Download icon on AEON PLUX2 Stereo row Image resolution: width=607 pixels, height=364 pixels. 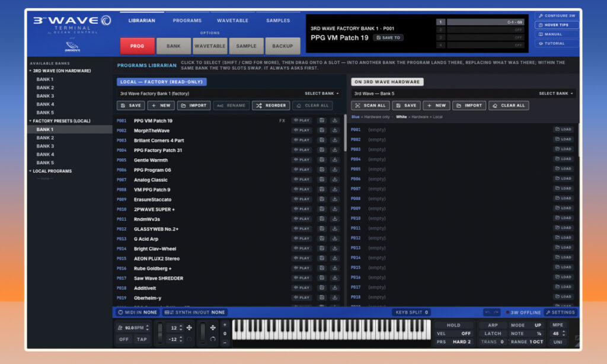point(335,258)
